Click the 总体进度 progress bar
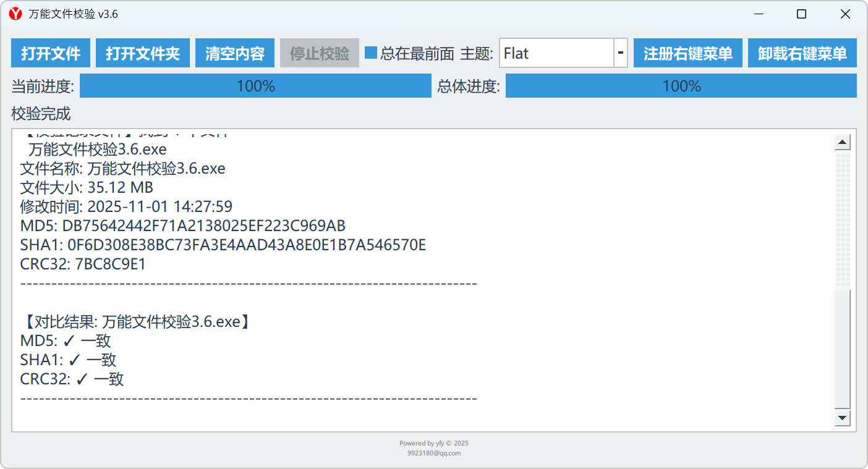The height and width of the screenshot is (469, 868). (680, 85)
